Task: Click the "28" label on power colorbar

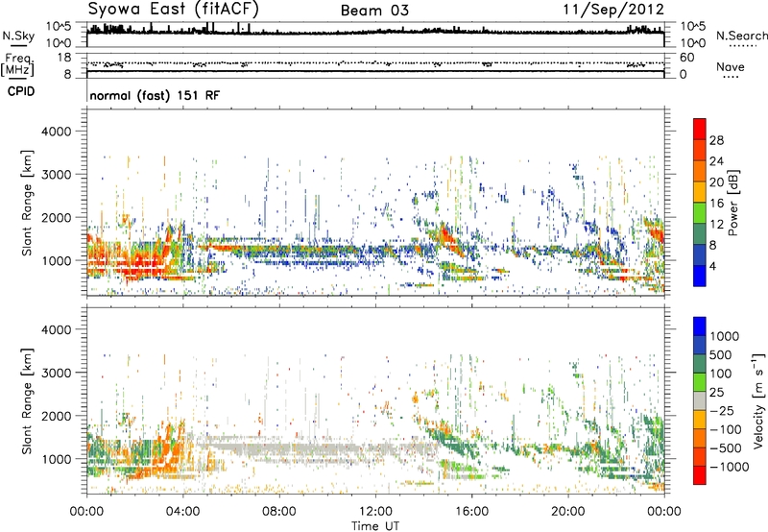Action: 716,140
